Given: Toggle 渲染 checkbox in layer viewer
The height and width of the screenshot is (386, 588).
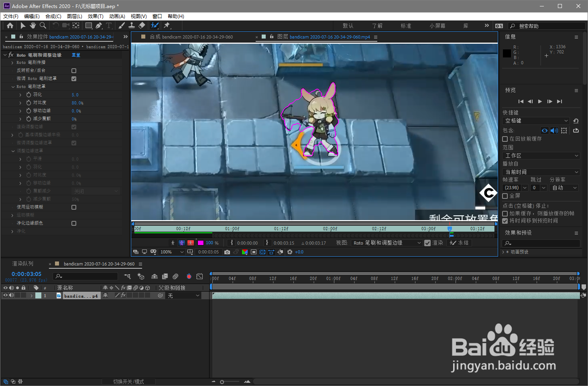Looking at the screenshot, I should pos(427,243).
